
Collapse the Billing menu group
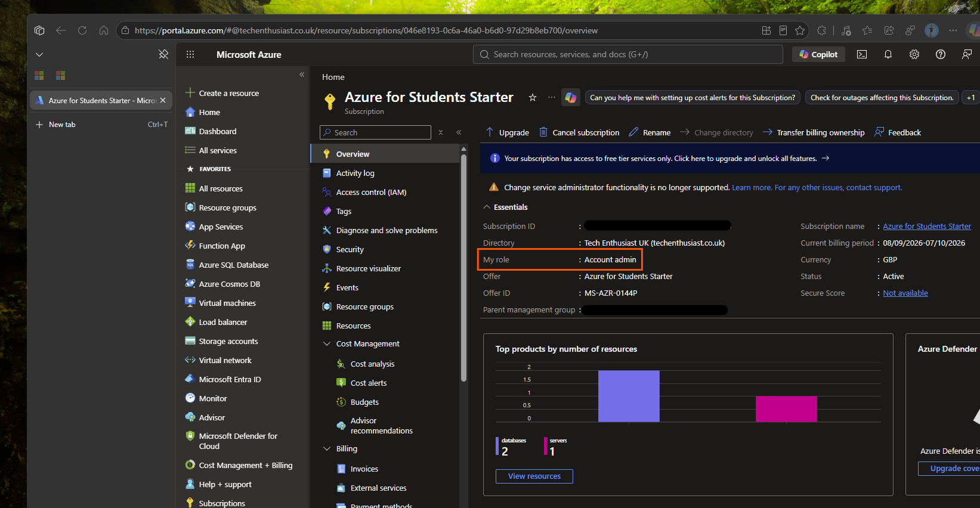(x=327, y=448)
